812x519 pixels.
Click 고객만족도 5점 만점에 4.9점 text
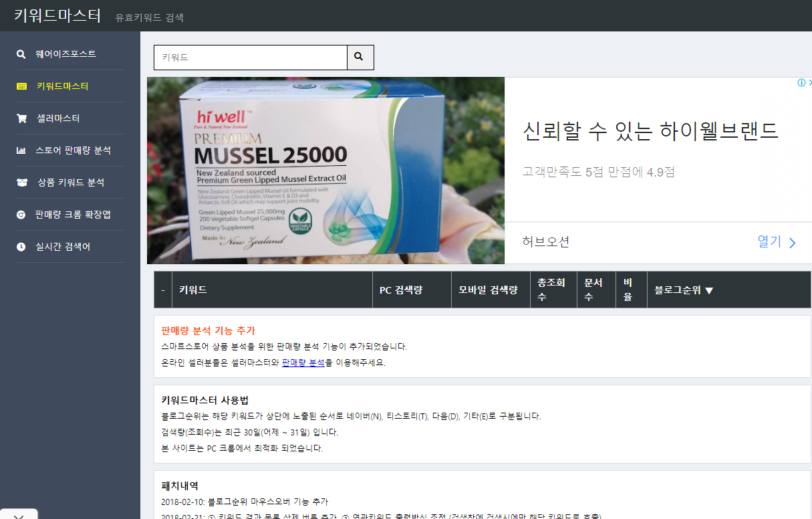point(598,172)
